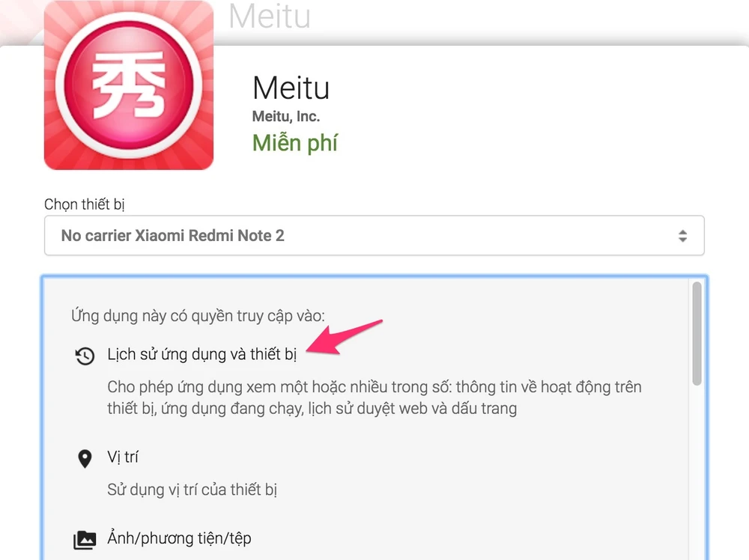749x560 pixels.
Task: Click the Meitu, Inc. developer link
Action: coord(285,116)
